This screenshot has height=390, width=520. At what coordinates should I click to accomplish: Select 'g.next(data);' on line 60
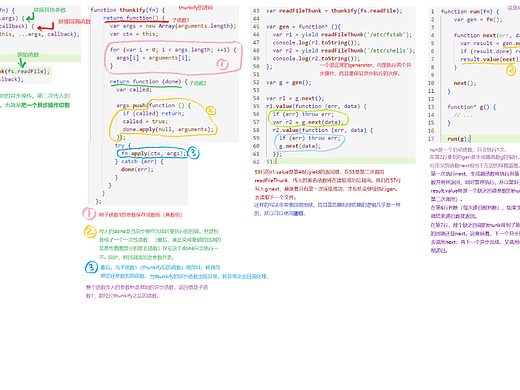[300, 146]
